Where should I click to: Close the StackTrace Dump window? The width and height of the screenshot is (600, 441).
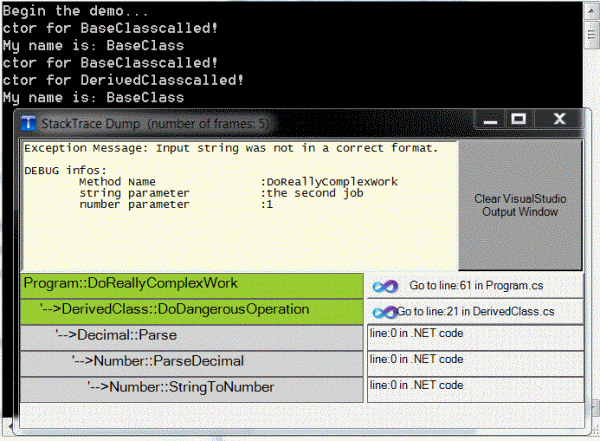tap(556, 121)
